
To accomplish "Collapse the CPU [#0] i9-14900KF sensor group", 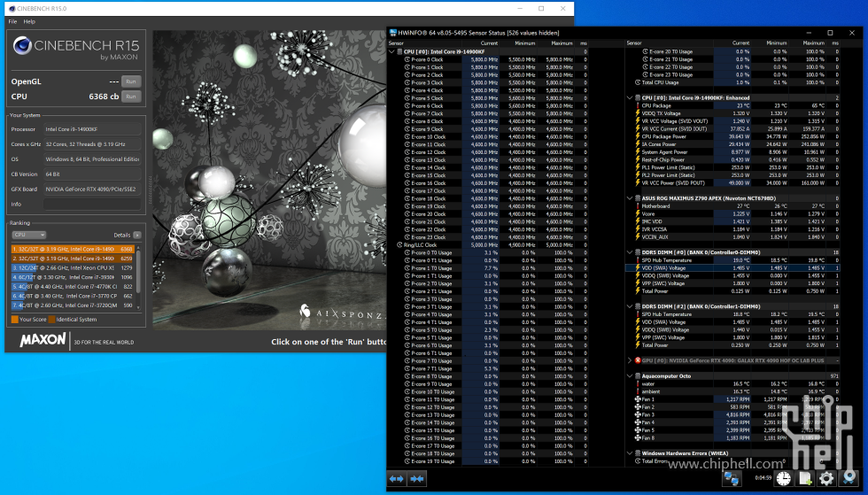I will coord(391,51).
